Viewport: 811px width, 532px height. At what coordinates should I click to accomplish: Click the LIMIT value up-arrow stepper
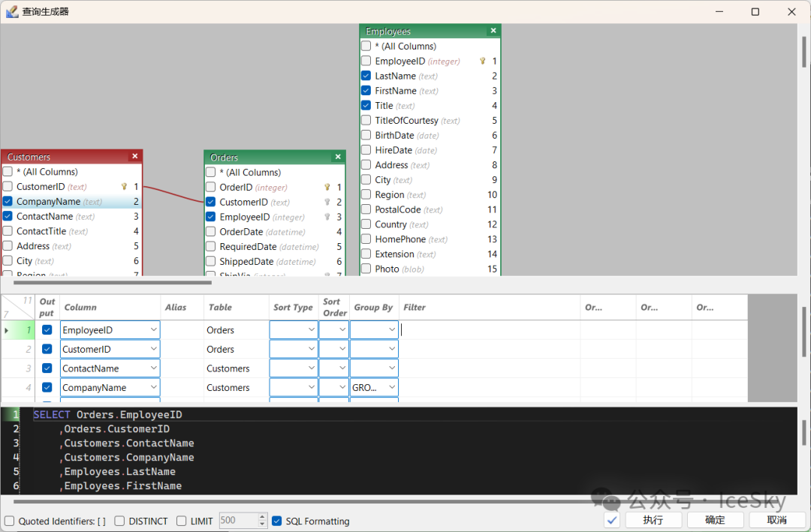pos(262,517)
